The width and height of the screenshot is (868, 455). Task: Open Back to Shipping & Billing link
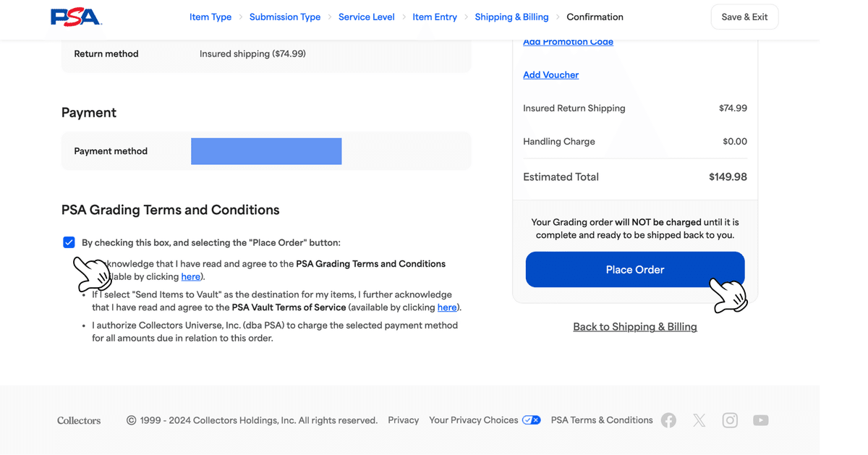pos(635,327)
